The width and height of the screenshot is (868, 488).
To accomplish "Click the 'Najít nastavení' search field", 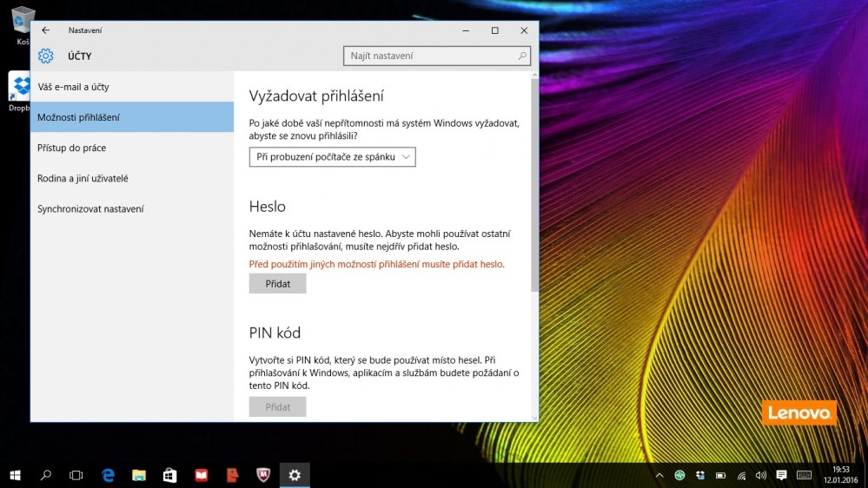I will point(430,56).
